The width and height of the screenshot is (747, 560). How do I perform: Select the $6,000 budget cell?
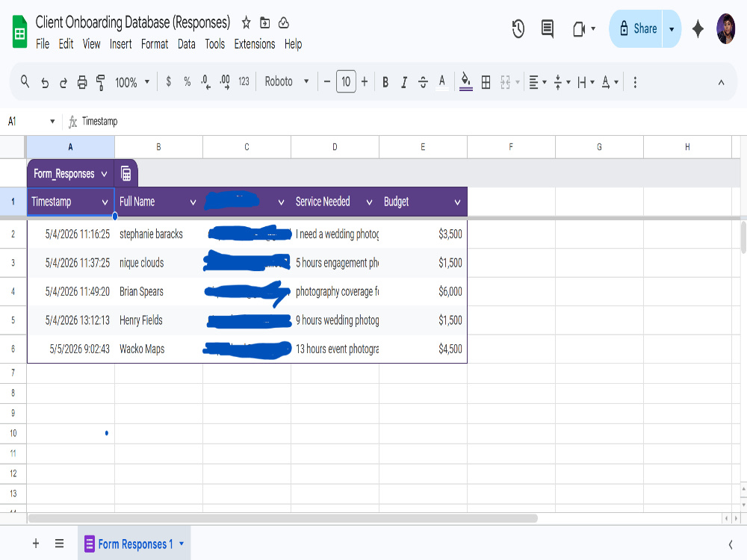pyautogui.click(x=423, y=291)
